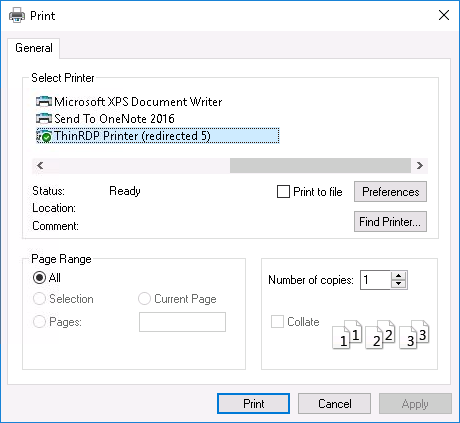Choose the Pages radio button

[39, 322]
